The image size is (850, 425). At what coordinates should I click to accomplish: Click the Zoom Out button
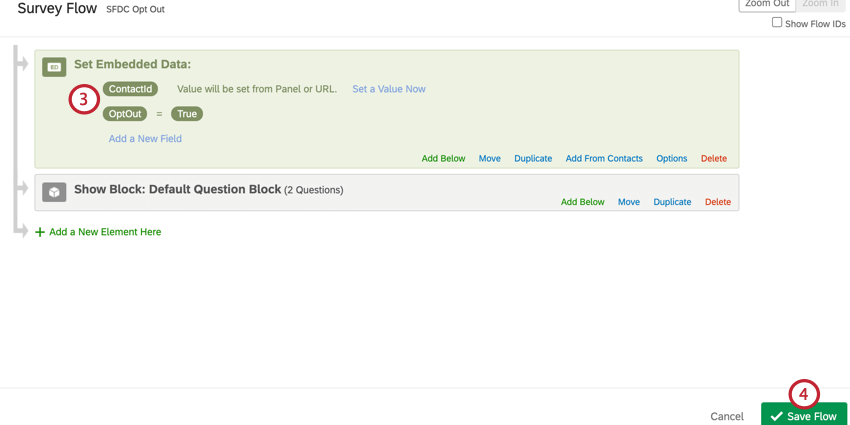(x=766, y=5)
